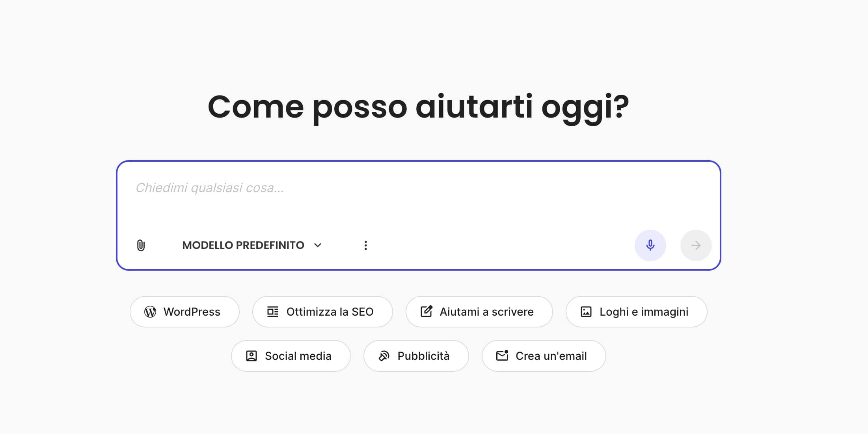Screen dimensions: 868x434
Task: Select the Social media shortcut
Action: [291, 355]
